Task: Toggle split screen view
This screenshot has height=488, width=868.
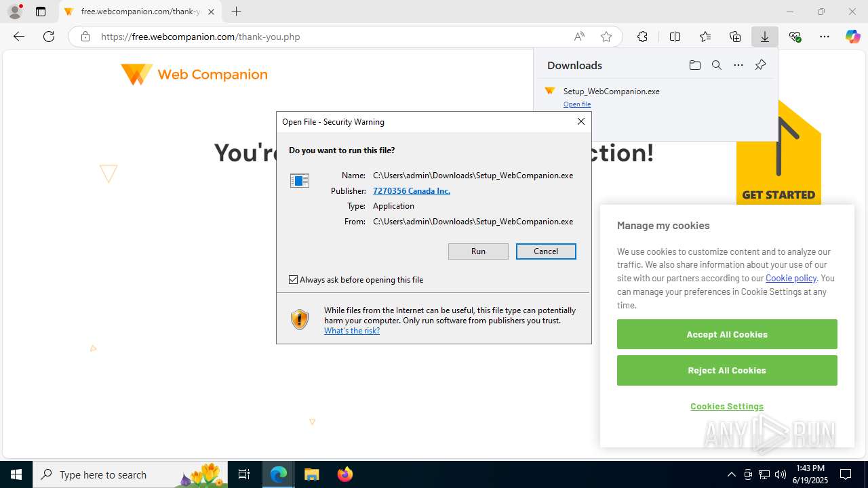Action: (675, 37)
